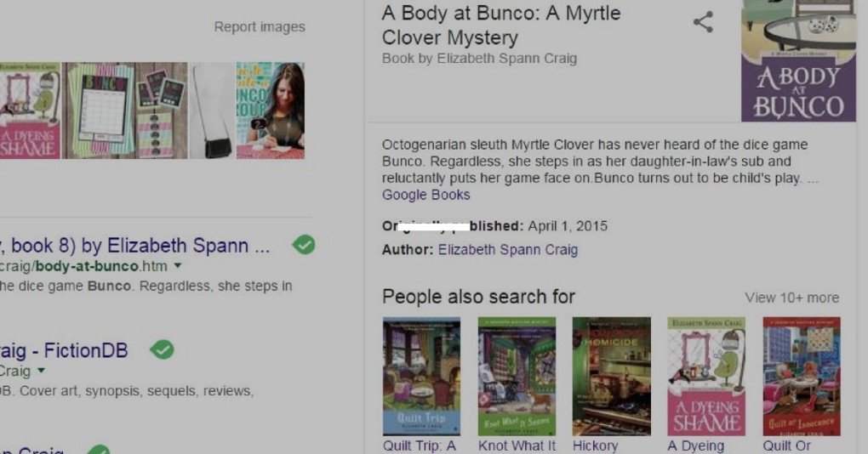Open the A Body at Bunco cover image

(x=798, y=61)
